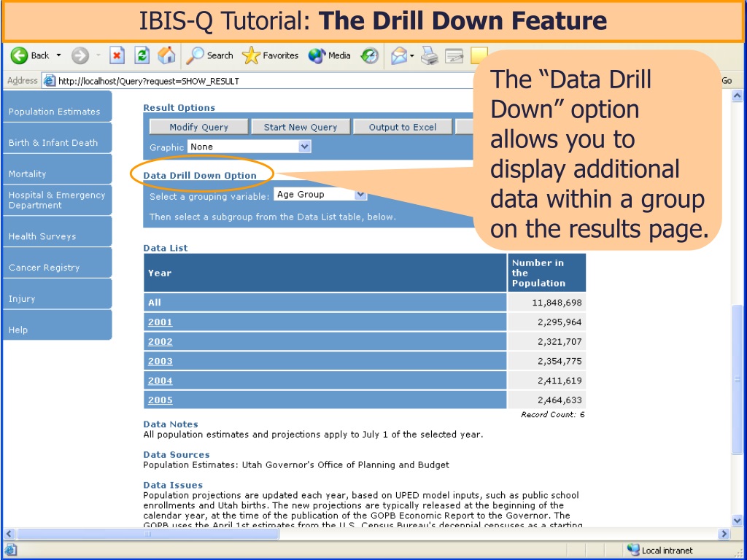The width and height of the screenshot is (747, 560).
Task: Click the Record Count: 6 text
Action: coord(553,415)
